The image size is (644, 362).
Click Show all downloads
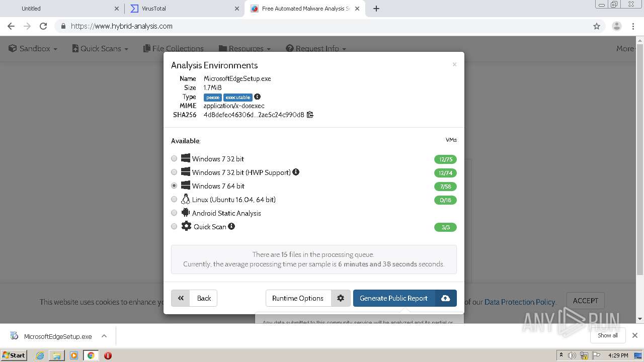tap(608, 335)
